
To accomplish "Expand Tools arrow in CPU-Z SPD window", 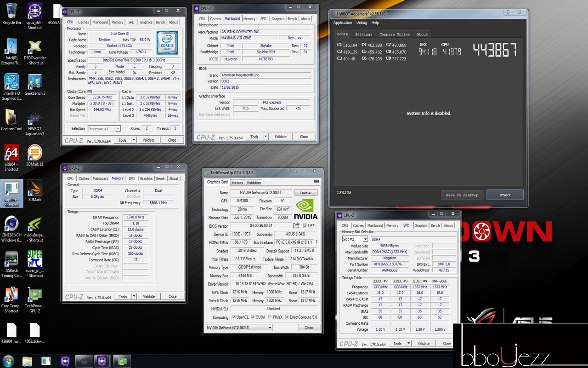I will click(x=409, y=343).
